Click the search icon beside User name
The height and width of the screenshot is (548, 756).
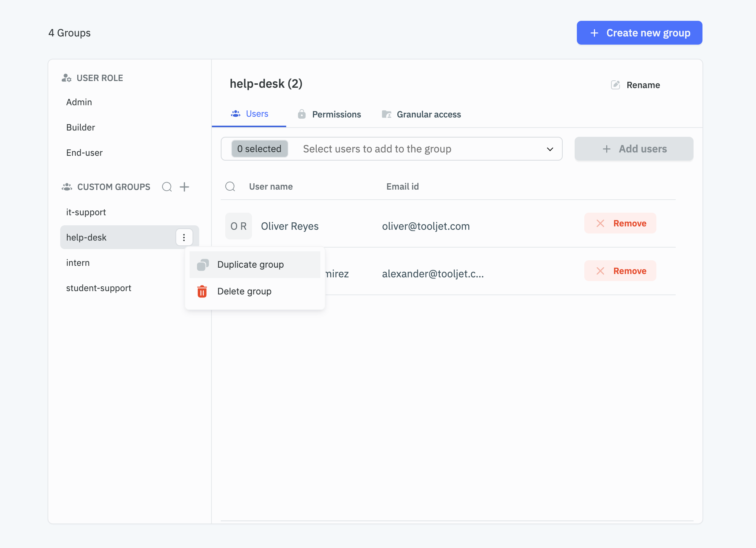[230, 186]
